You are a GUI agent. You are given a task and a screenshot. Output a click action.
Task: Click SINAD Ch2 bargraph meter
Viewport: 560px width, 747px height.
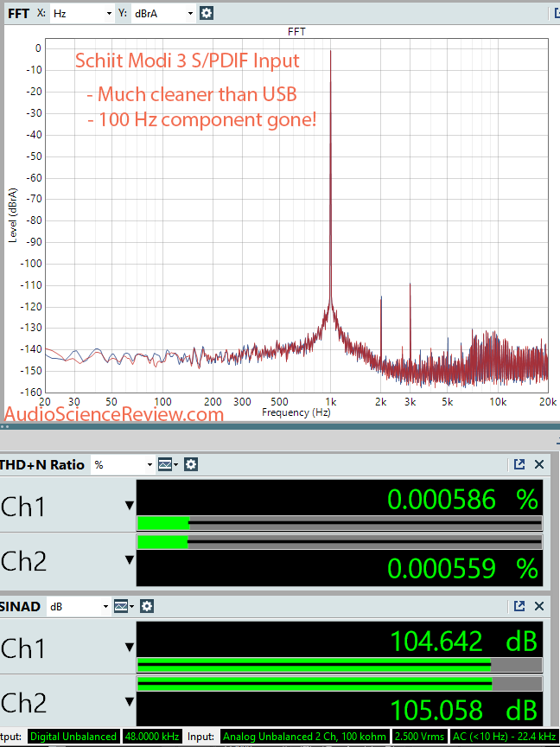(x=340, y=684)
